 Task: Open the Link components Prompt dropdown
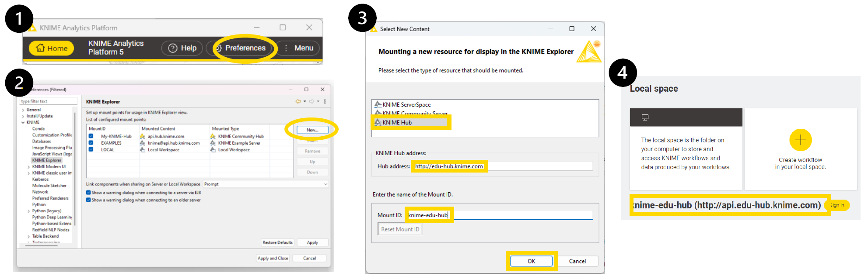click(266, 184)
